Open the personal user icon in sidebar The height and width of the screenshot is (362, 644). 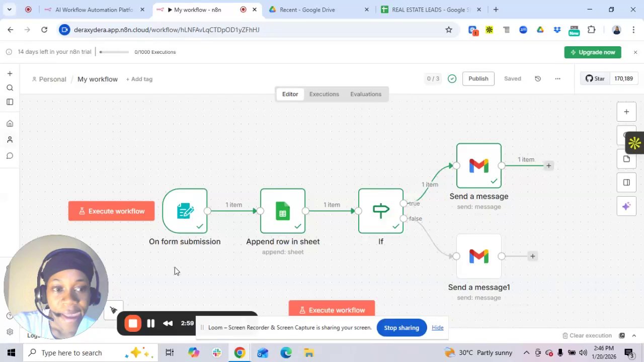click(10, 140)
